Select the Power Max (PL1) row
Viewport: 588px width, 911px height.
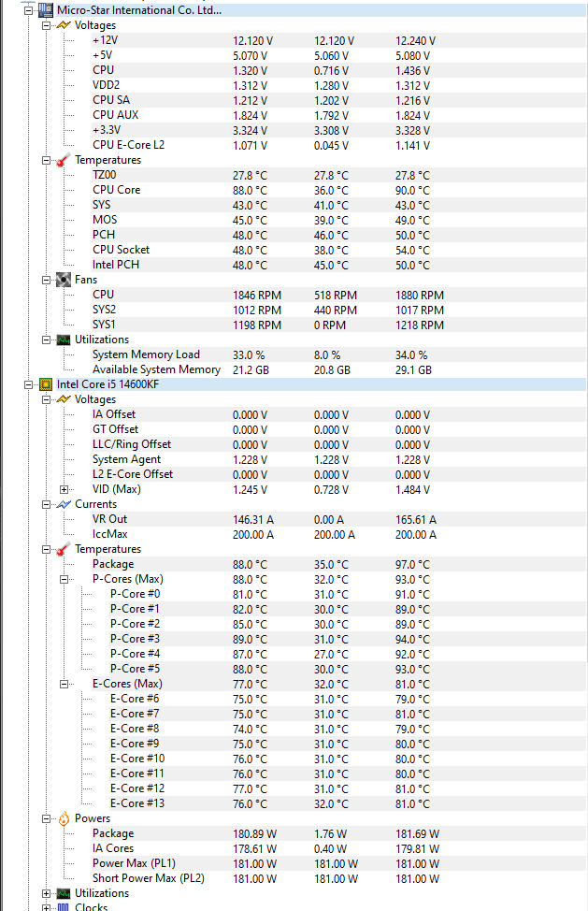click(x=337, y=863)
